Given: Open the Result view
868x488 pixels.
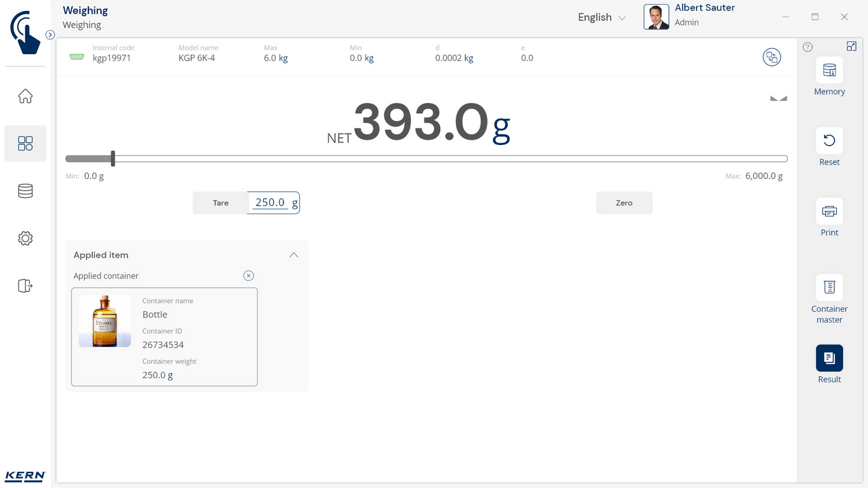Looking at the screenshot, I should click(829, 358).
